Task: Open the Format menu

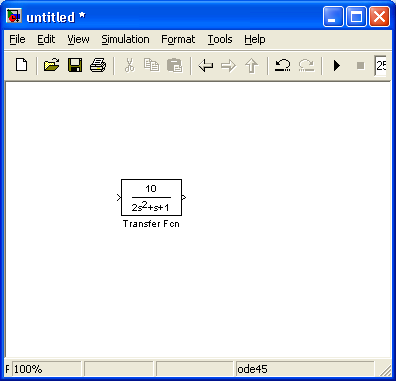Action: 178,39
